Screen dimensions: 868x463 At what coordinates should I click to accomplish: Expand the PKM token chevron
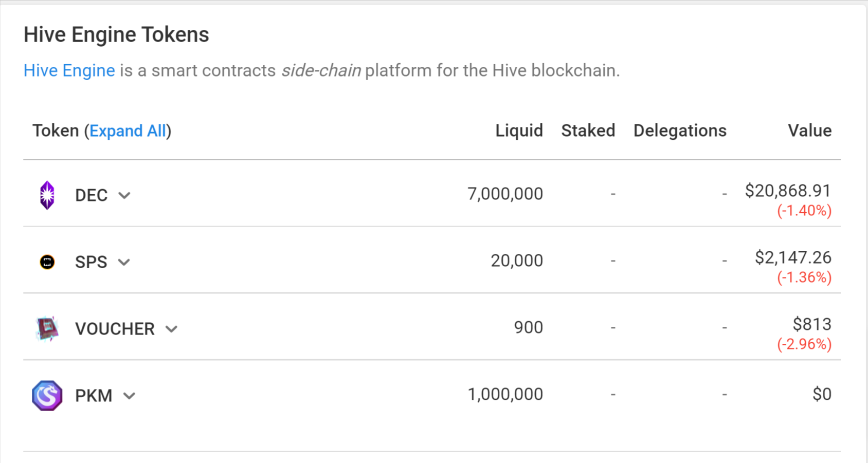[130, 396]
